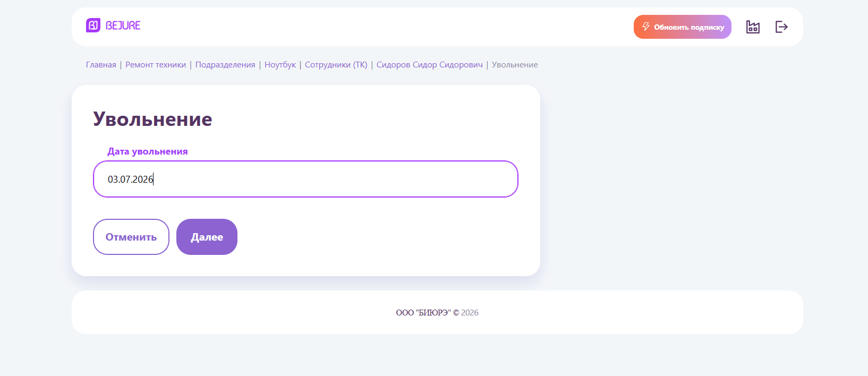Log out using the exit arrow icon

[781, 27]
